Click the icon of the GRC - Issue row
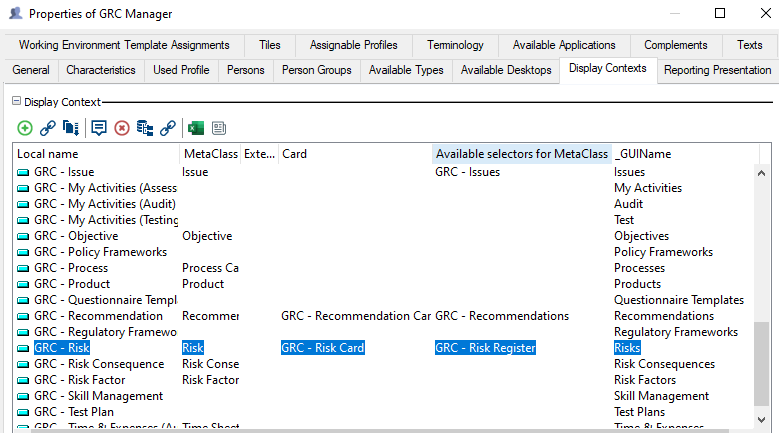This screenshot has height=433, width=779. click(23, 172)
